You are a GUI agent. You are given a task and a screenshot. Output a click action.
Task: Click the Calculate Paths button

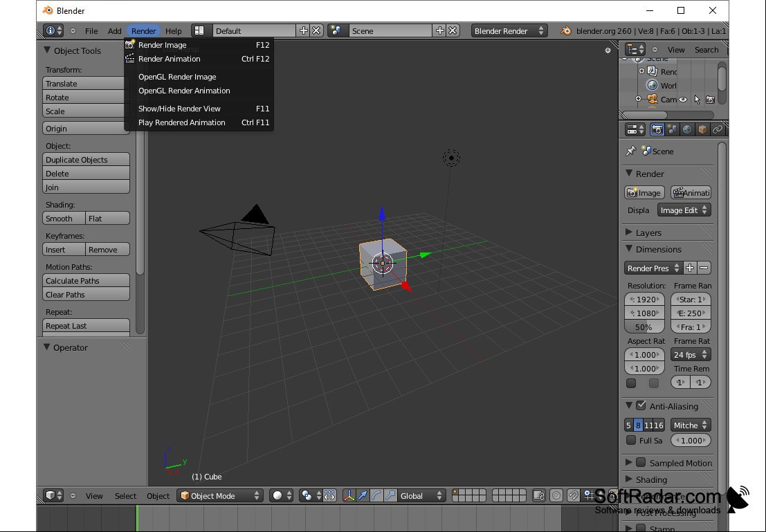[x=86, y=281]
